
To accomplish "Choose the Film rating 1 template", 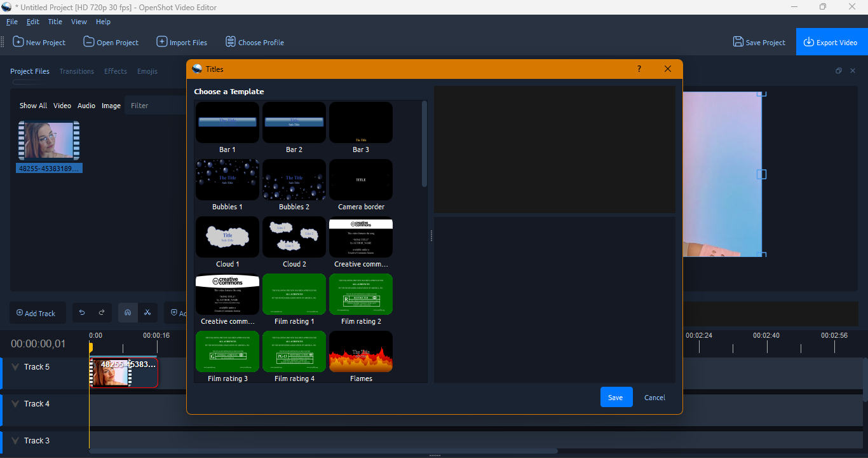I will (294, 300).
